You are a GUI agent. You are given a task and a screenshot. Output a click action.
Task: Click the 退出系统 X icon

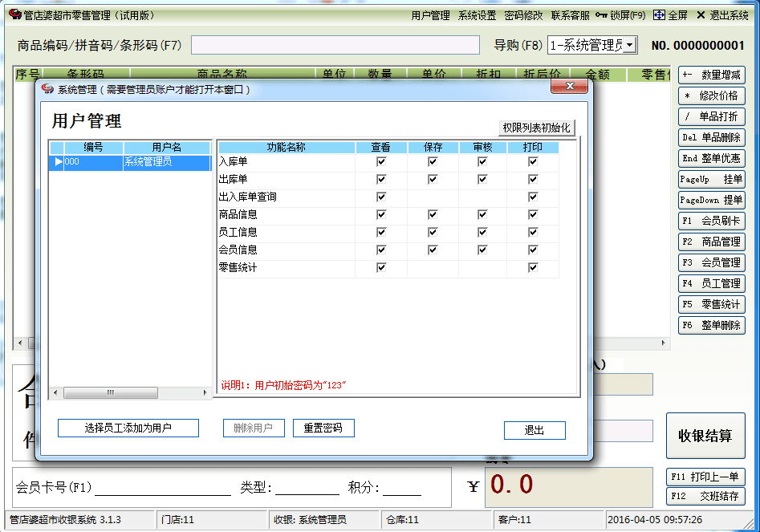click(701, 15)
